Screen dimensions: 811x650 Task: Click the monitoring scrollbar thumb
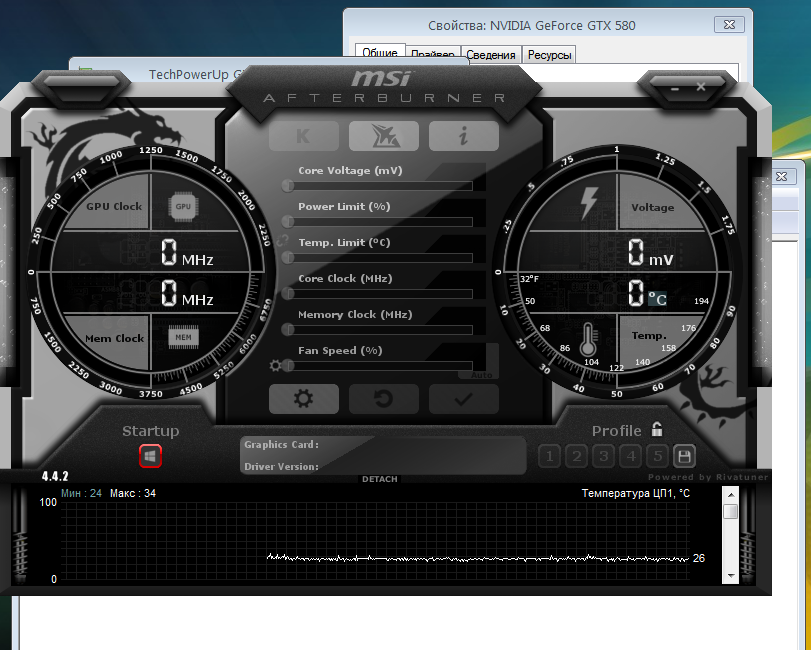pyautogui.click(x=731, y=512)
